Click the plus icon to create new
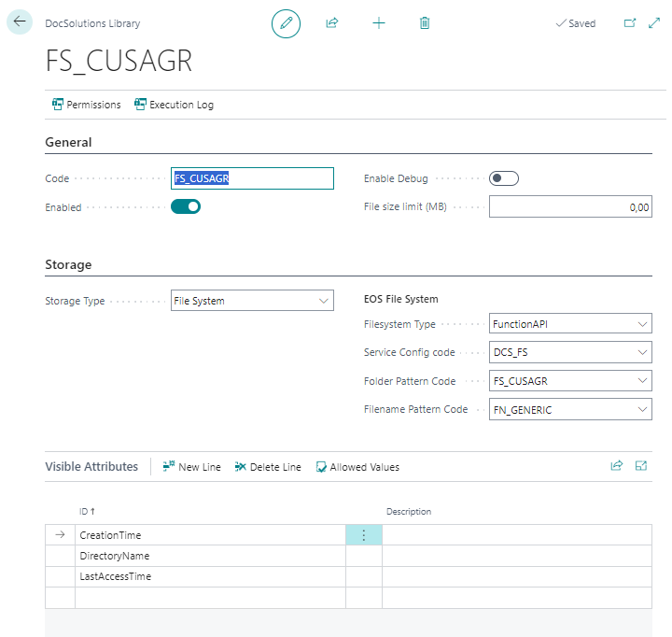672x637 pixels. coord(378,23)
